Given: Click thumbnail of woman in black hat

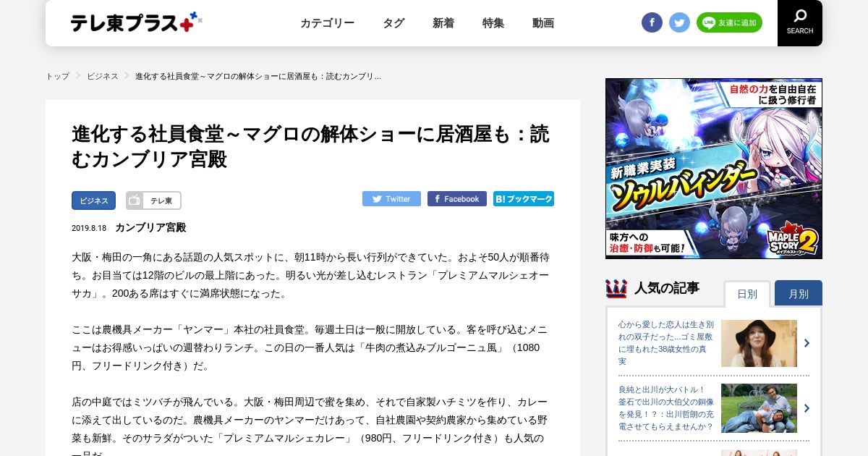Looking at the screenshot, I should click(759, 343).
